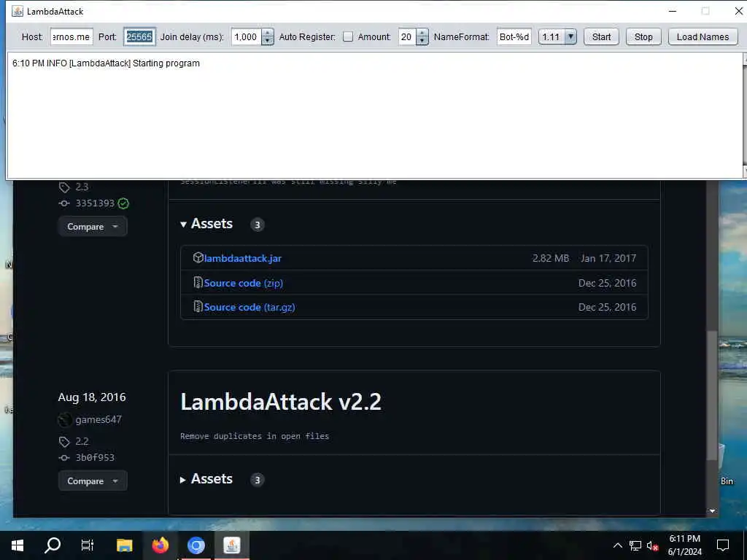Select the NameFormat Bot-%d field

[x=514, y=36]
